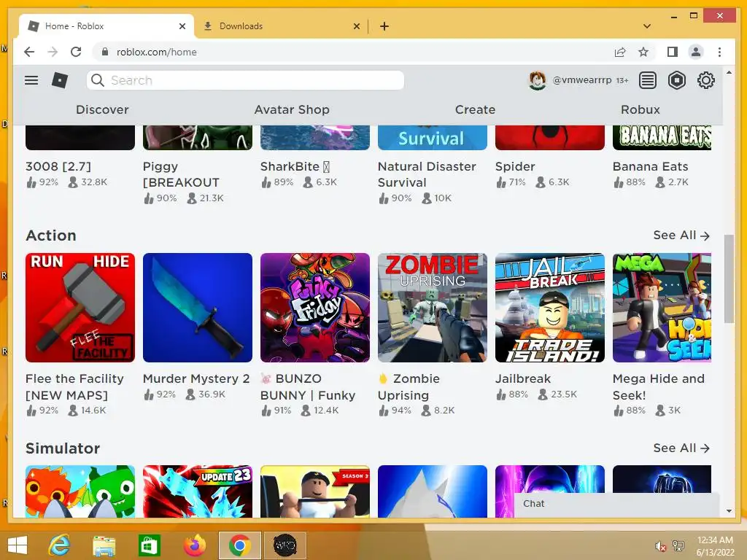The width and height of the screenshot is (747, 560).
Task: Open the Mega Hide and Seek thumbnail
Action: [662, 308]
